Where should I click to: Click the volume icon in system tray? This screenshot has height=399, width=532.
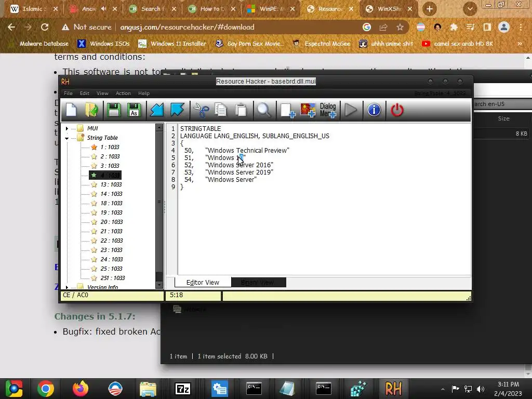pos(481,389)
